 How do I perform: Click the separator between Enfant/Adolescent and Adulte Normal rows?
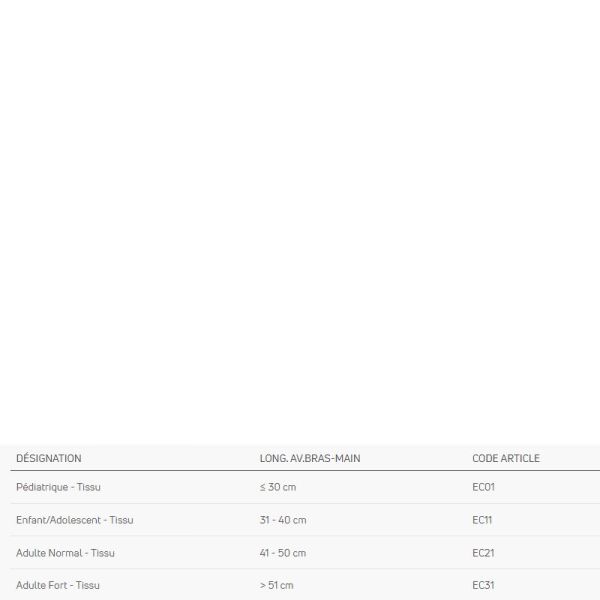[x=305, y=536]
